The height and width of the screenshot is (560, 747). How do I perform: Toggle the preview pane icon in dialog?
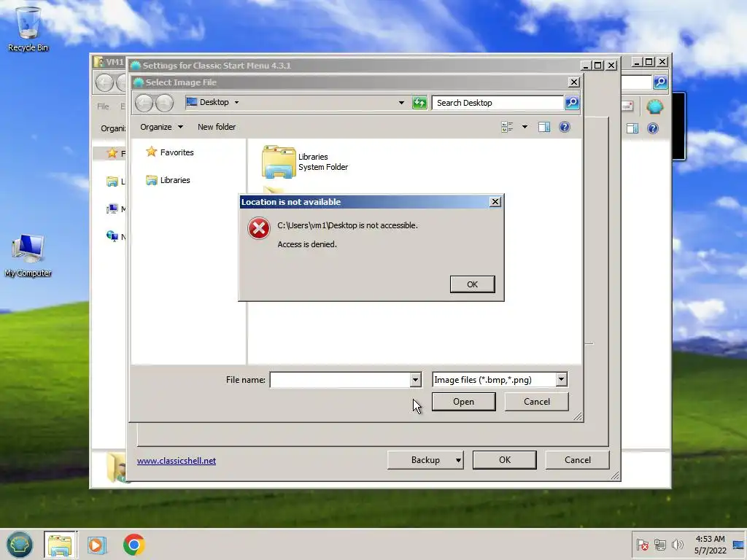544,127
